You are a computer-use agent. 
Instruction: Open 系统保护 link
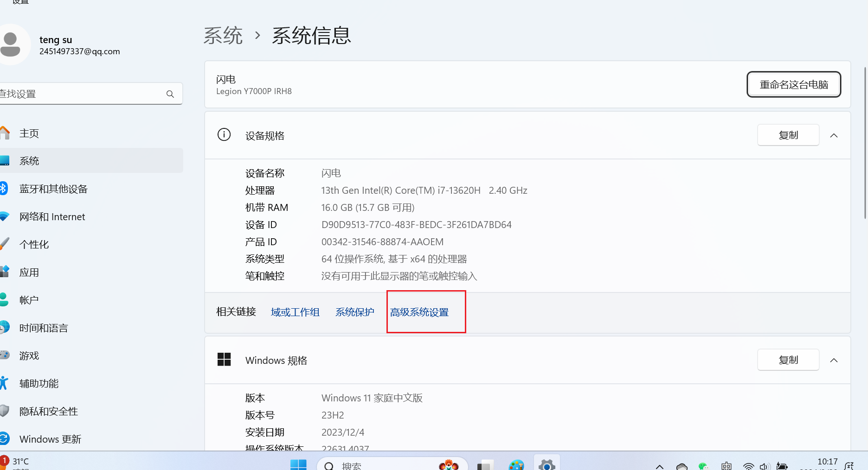355,312
